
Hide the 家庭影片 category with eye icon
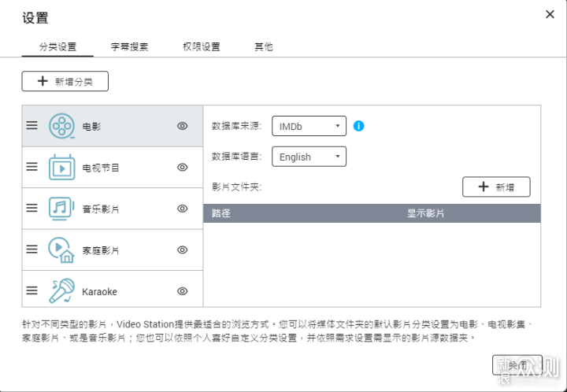182,250
